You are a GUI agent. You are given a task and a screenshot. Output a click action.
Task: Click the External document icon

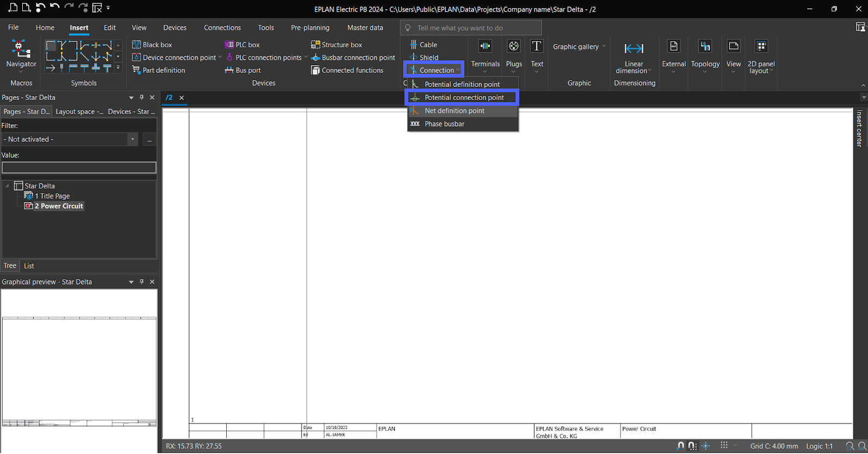[x=673, y=46]
